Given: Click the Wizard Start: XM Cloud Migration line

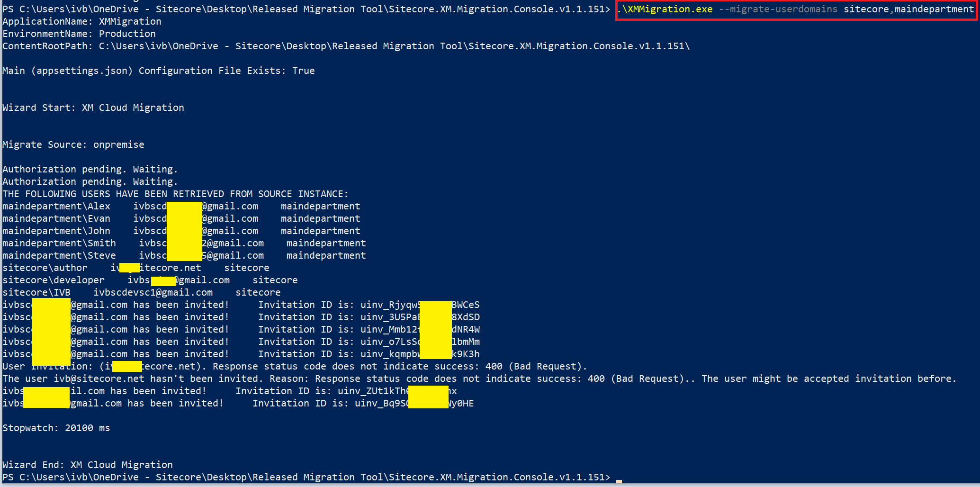Looking at the screenshot, I should coord(93,108).
